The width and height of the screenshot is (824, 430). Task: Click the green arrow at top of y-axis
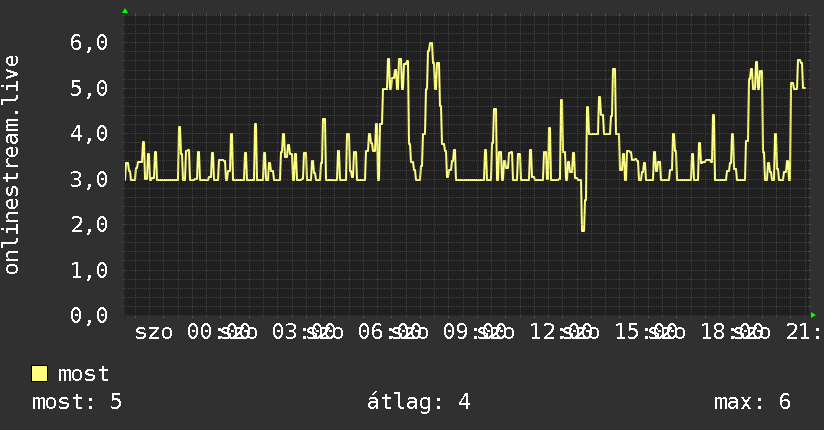coord(125,11)
